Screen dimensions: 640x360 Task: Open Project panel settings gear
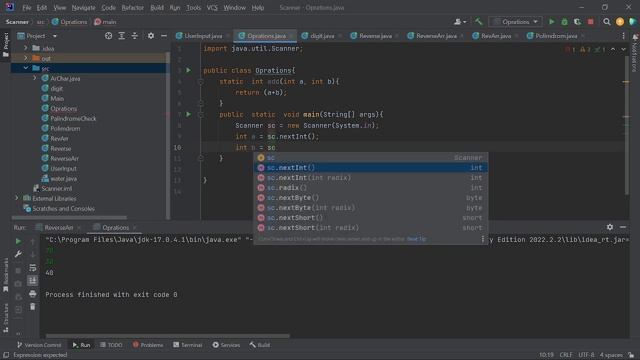(x=151, y=36)
